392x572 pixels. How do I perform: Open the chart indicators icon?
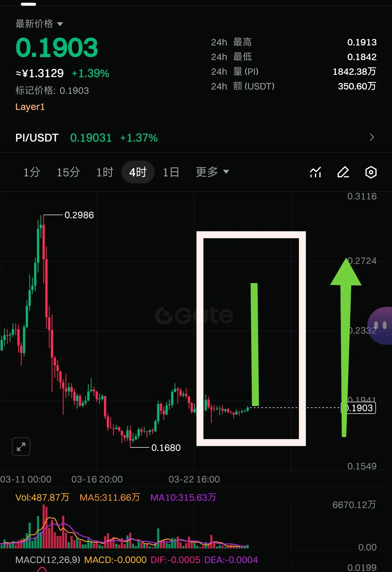[x=316, y=172]
